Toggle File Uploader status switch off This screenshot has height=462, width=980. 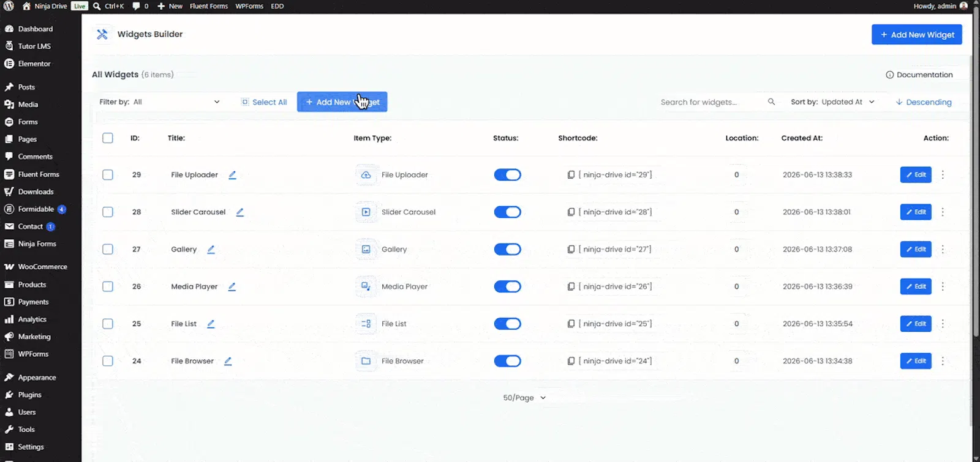[508, 175]
